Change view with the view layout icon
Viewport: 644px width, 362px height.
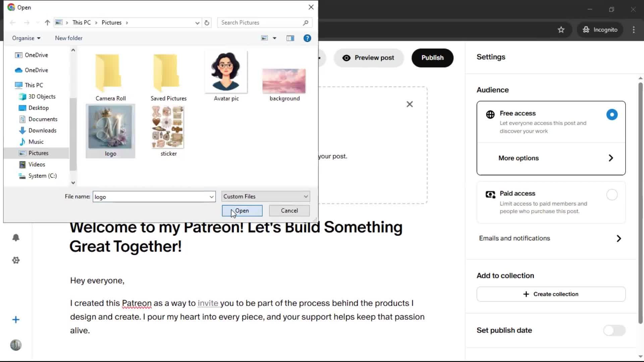[265, 38]
